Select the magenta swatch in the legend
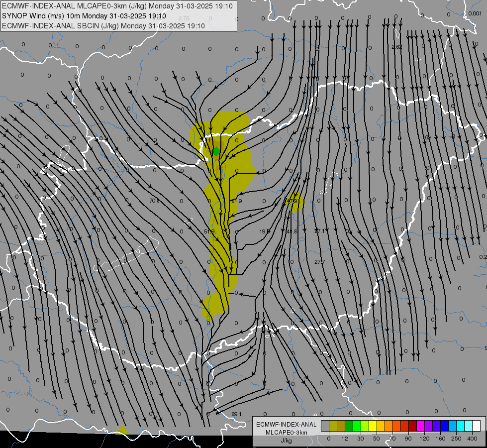This screenshot has height=448, width=487. click(421, 426)
